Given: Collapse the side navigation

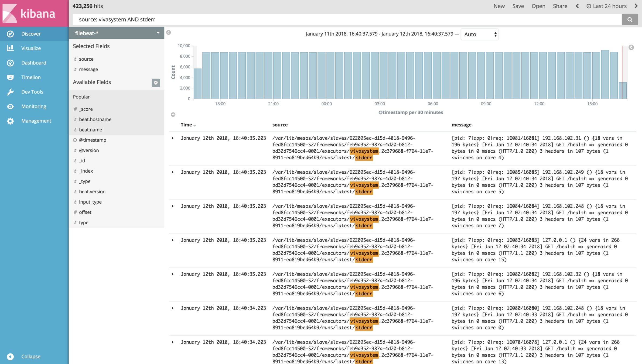Looking at the screenshot, I should pyautogui.click(x=10, y=356).
